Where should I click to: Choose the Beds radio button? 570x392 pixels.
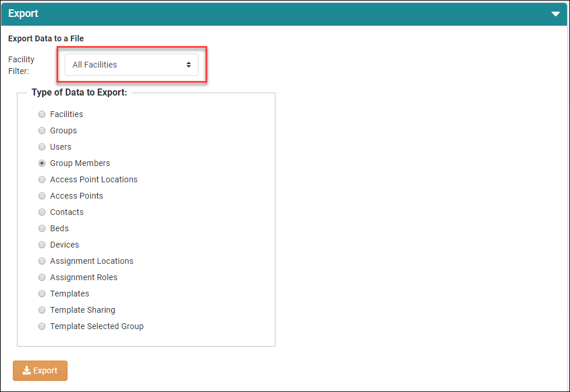point(42,228)
